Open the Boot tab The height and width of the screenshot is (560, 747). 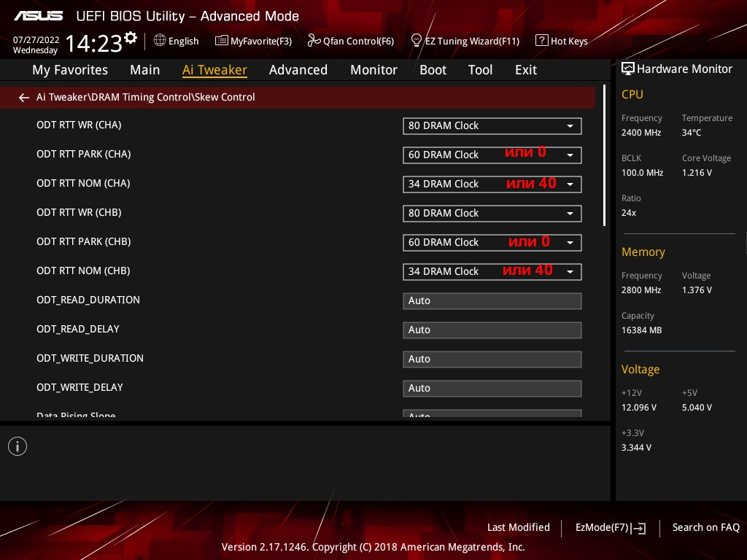(433, 70)
